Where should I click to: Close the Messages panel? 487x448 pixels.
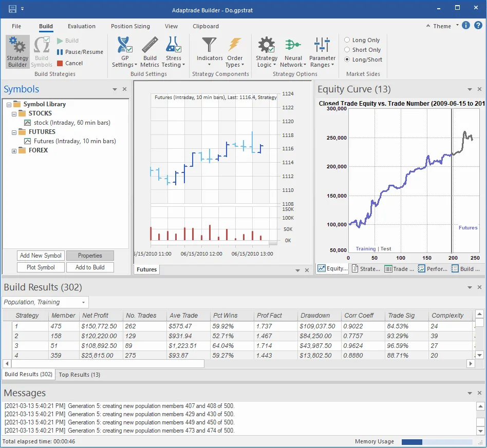pos(479,393)
